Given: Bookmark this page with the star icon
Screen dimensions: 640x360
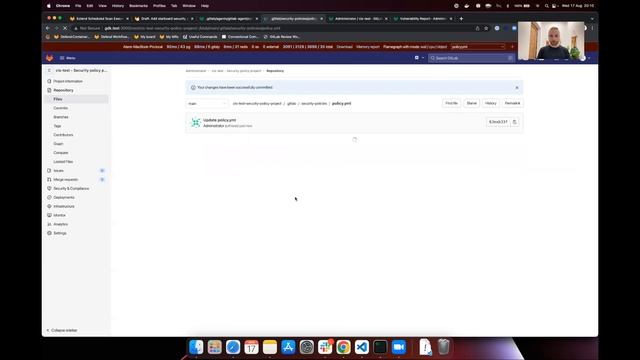Looking at the screenshot, I should click(486, 28).
